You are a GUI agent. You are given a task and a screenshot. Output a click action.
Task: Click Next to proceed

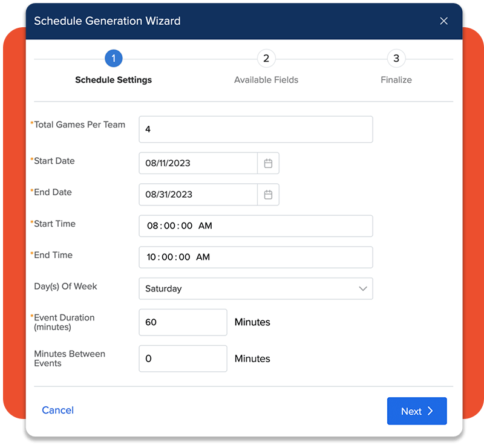pyautogui.click(x=417, y=411)
